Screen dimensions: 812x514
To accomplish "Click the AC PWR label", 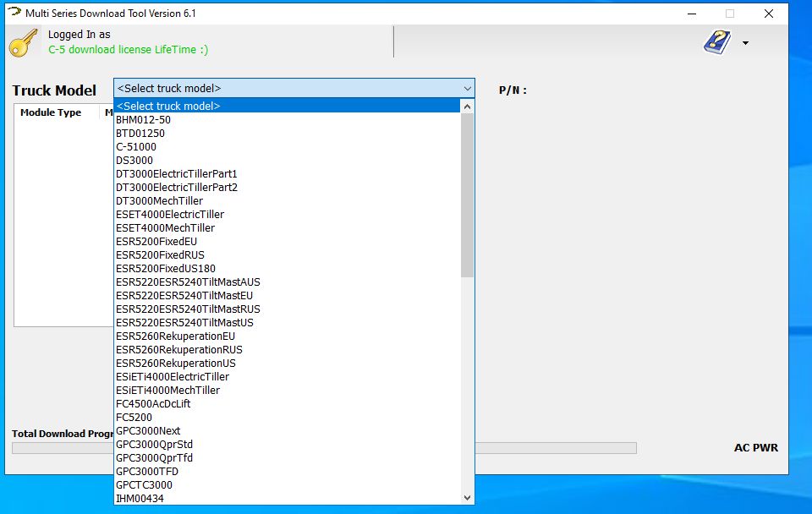I will [756, 448].
